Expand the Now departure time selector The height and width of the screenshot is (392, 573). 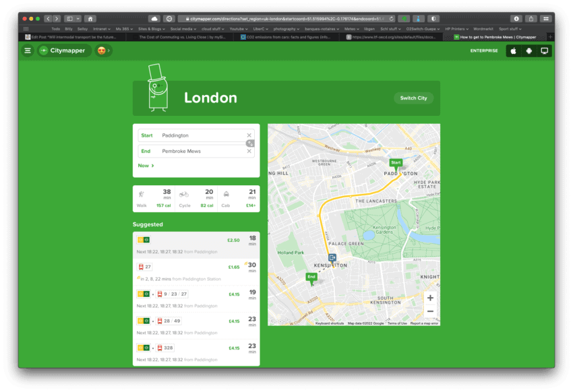[x=146, y=166]
